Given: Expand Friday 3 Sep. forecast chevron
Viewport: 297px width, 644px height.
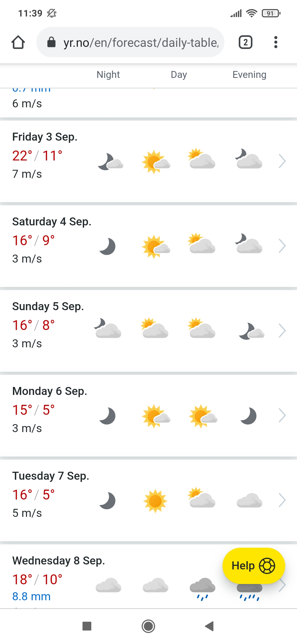Looking at the screenshot, I should pos(282,161).
